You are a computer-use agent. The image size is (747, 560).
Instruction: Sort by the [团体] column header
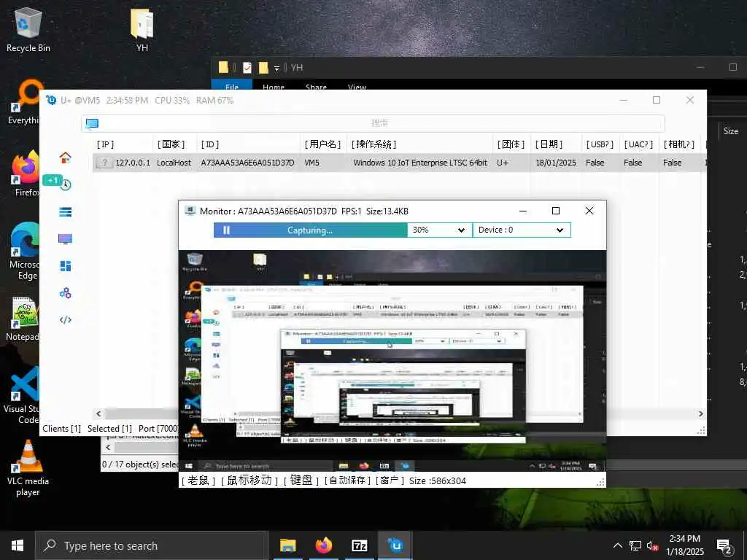click(x=511, y=144)
